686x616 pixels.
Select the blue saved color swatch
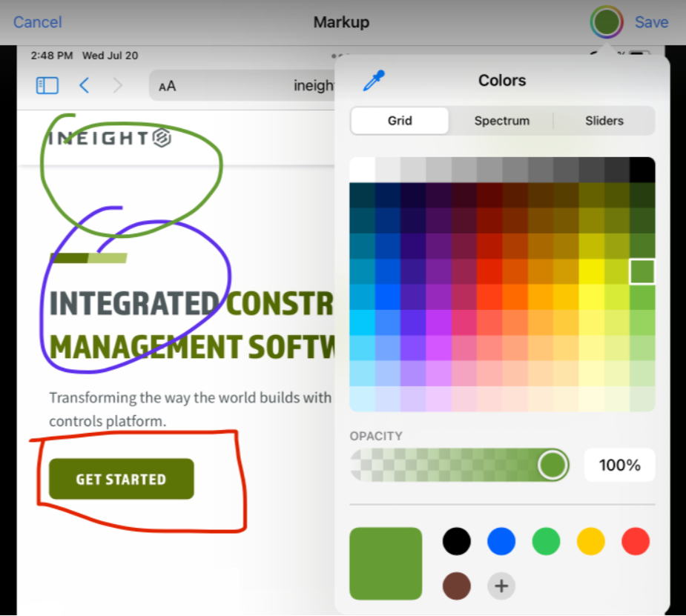click(x=501, y=541)
